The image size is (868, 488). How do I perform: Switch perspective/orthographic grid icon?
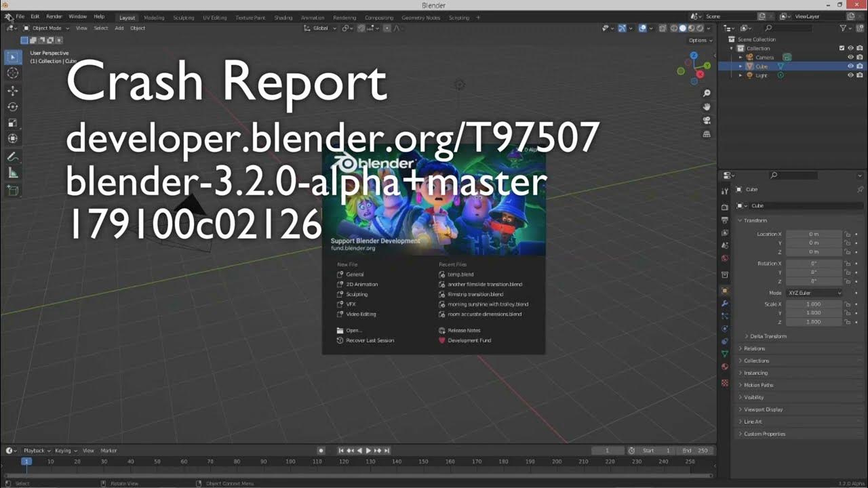tap(707, 134)
